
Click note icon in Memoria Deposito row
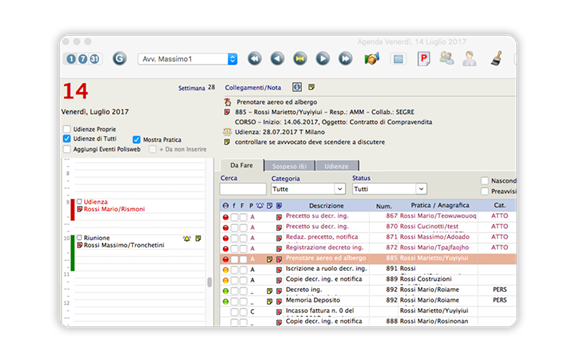[x=270, y=301]
